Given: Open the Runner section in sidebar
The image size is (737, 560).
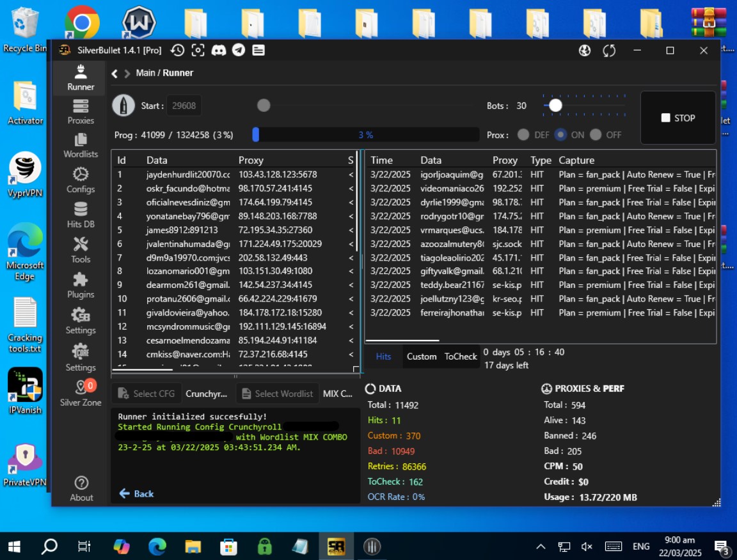Looking at the screenshot, I should tap(81, 78).
